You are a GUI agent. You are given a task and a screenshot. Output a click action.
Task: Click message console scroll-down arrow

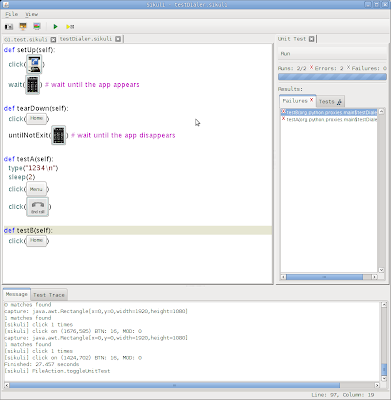(x=384, y=379)
